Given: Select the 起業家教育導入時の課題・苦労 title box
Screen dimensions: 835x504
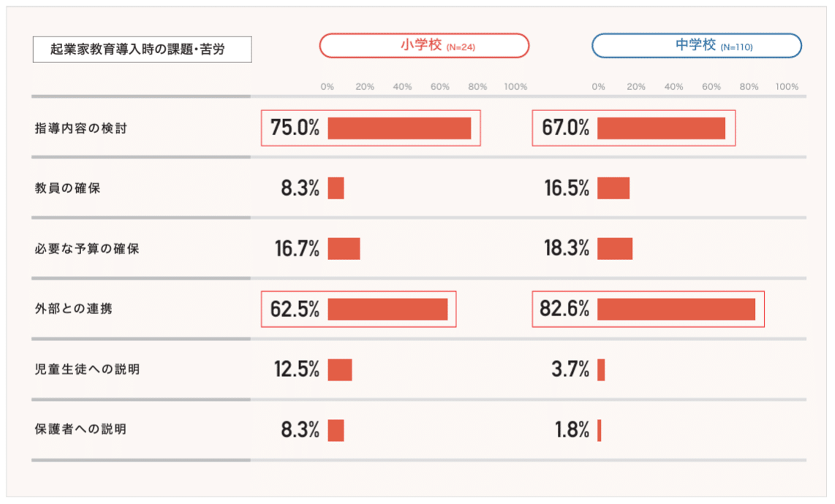Looking at the screenshot, I should (x=142, y=49).
